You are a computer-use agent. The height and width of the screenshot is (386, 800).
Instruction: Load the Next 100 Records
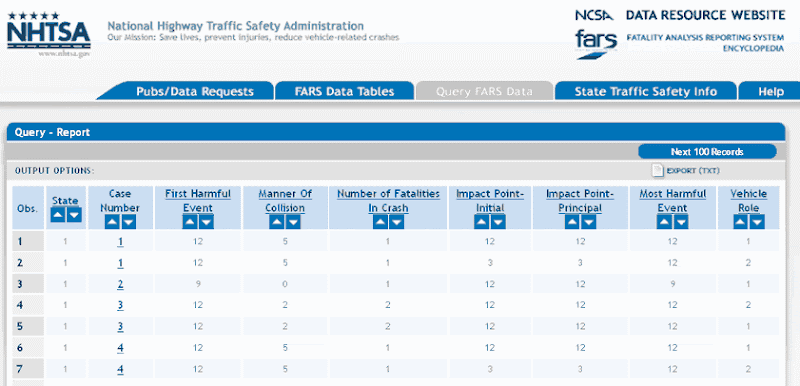coord(707,152)
